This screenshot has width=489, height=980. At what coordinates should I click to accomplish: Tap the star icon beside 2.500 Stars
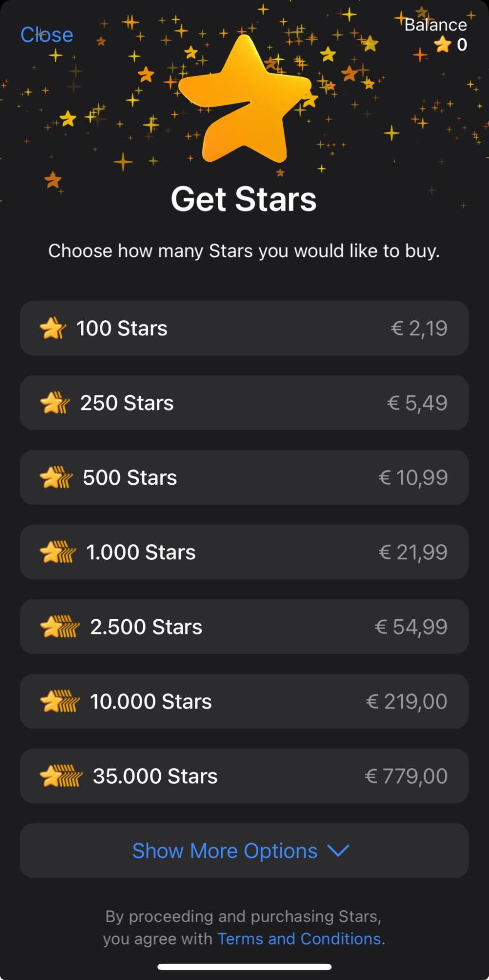59,627
